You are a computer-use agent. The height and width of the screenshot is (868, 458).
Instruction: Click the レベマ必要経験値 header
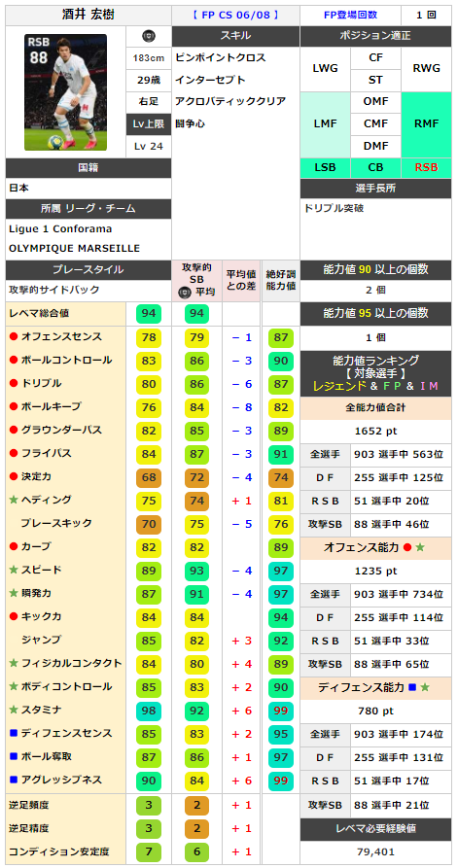click(x=376, y=829)
